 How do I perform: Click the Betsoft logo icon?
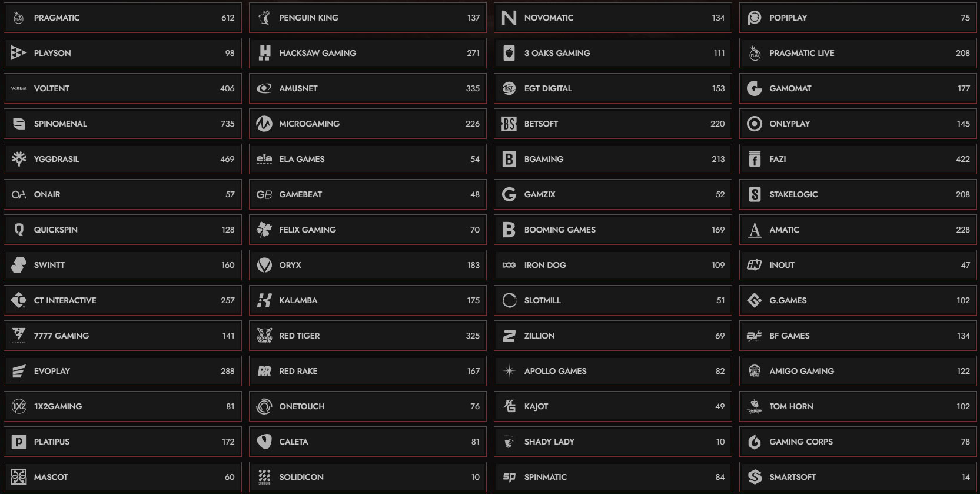tap(509, 124)
